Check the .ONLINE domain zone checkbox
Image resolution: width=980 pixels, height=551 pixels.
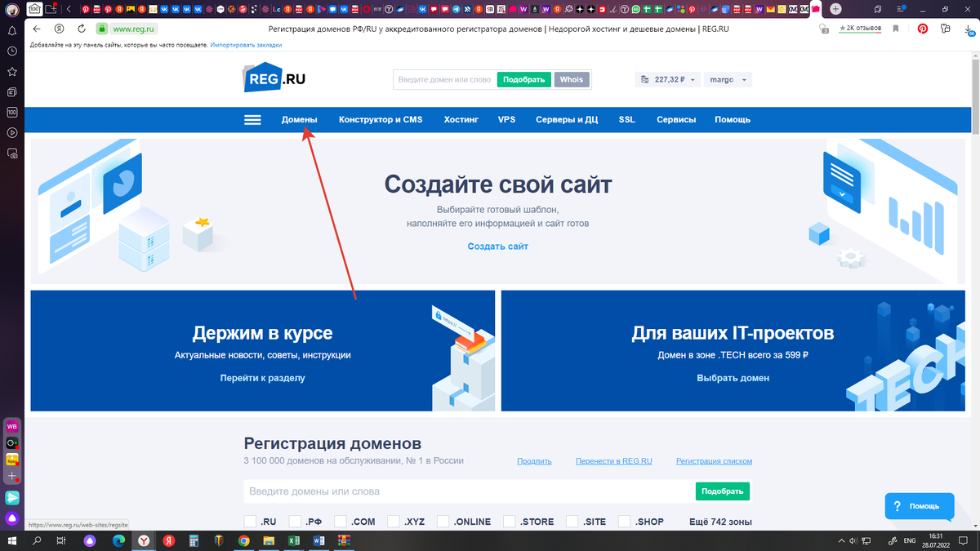click(x=443, y=522)
